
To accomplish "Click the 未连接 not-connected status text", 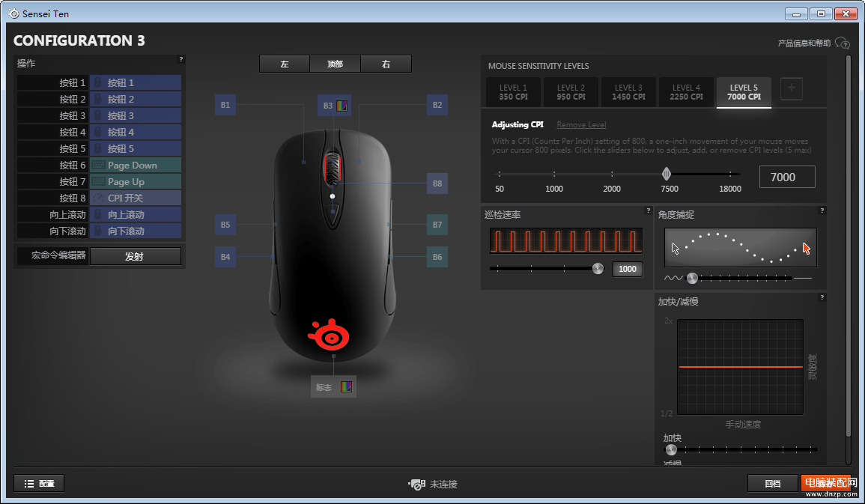I will pyautogui.click(x=443, y=484).
